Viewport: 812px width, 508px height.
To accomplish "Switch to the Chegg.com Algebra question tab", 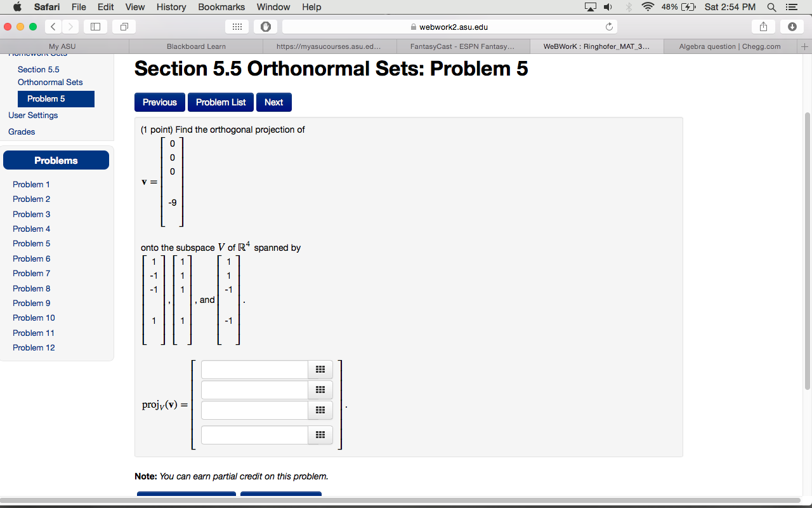I will click(x=730, y=46).
